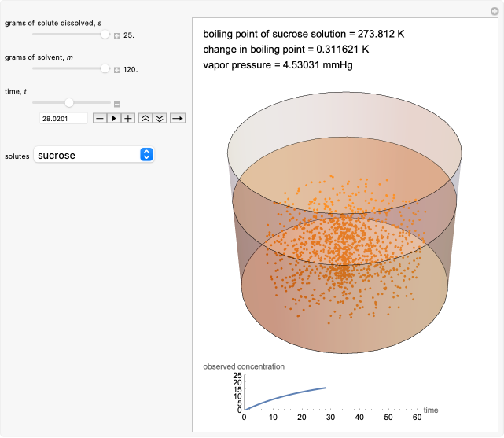The image size is (504, 438).
Task: Click the time slider knob
Action: pyautogui.click(x=69, y=103)
